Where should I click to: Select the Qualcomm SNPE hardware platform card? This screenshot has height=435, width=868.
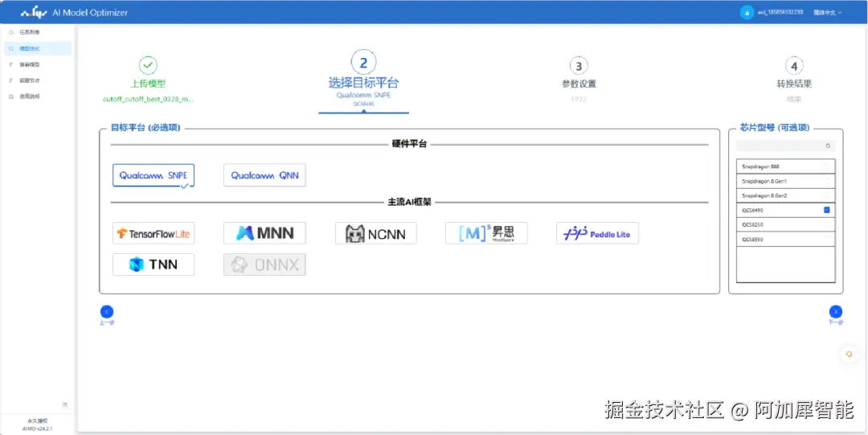click(154, 175)
